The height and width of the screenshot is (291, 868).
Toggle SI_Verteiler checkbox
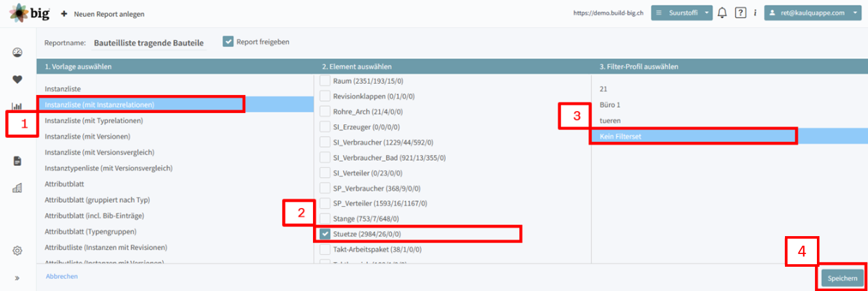pyautogui.click(x=325, y=173)
